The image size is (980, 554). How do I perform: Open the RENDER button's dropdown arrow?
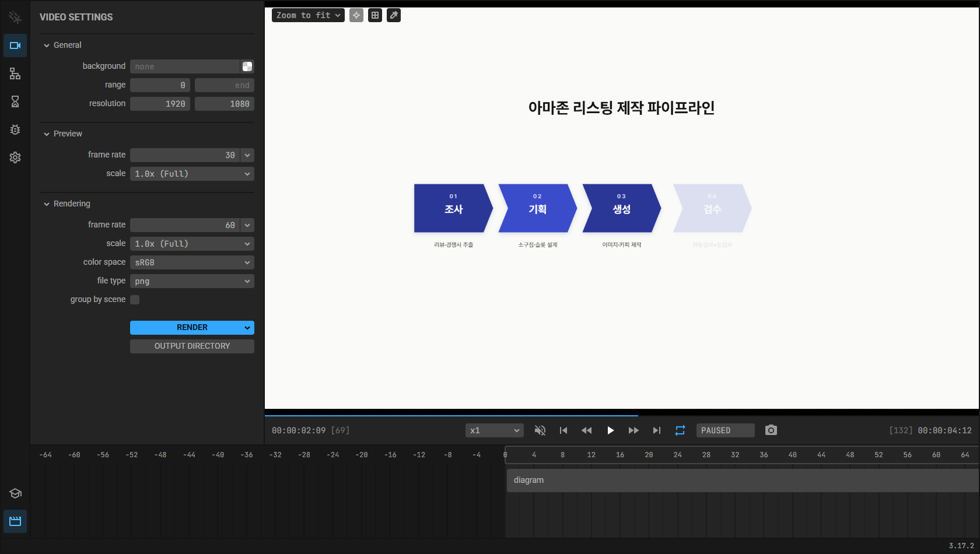(x=247, y=328)
